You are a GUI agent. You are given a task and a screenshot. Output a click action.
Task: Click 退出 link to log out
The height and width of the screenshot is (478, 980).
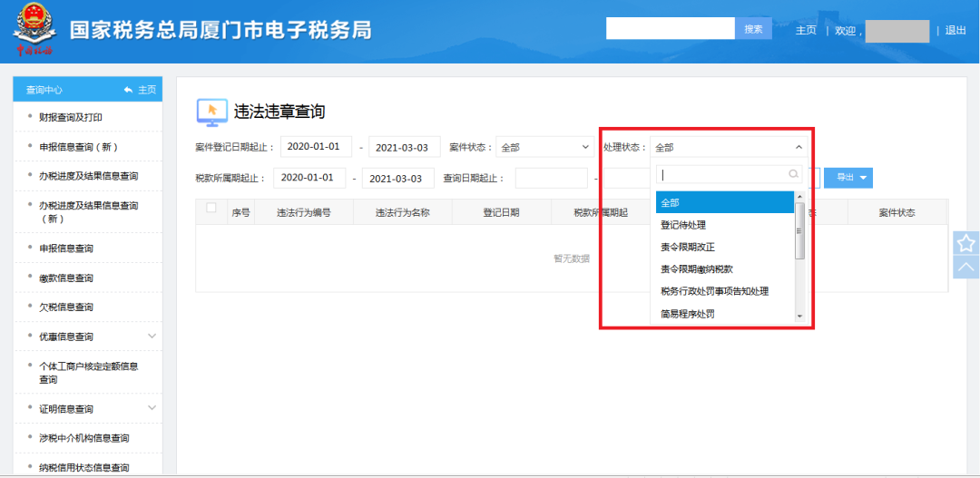coord(955,30)
